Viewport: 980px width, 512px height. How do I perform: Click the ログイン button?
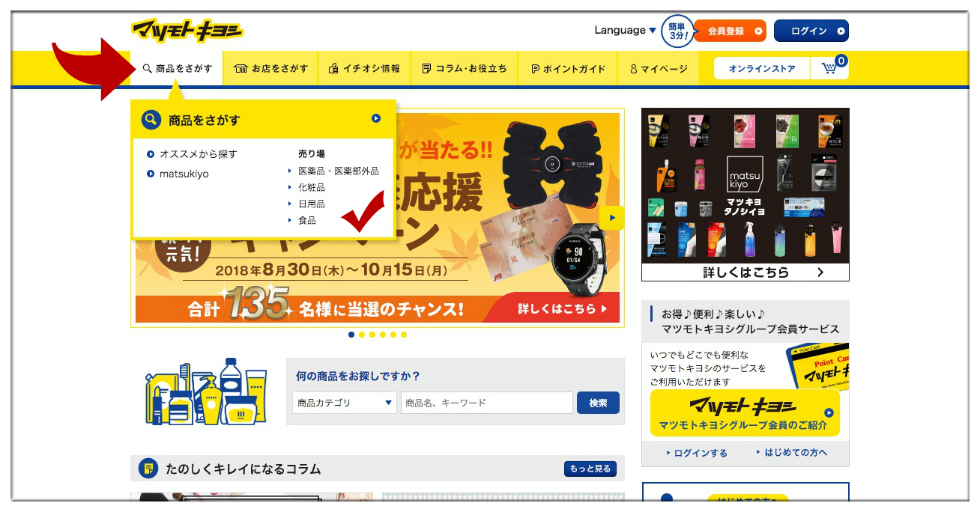coord(811,31)
